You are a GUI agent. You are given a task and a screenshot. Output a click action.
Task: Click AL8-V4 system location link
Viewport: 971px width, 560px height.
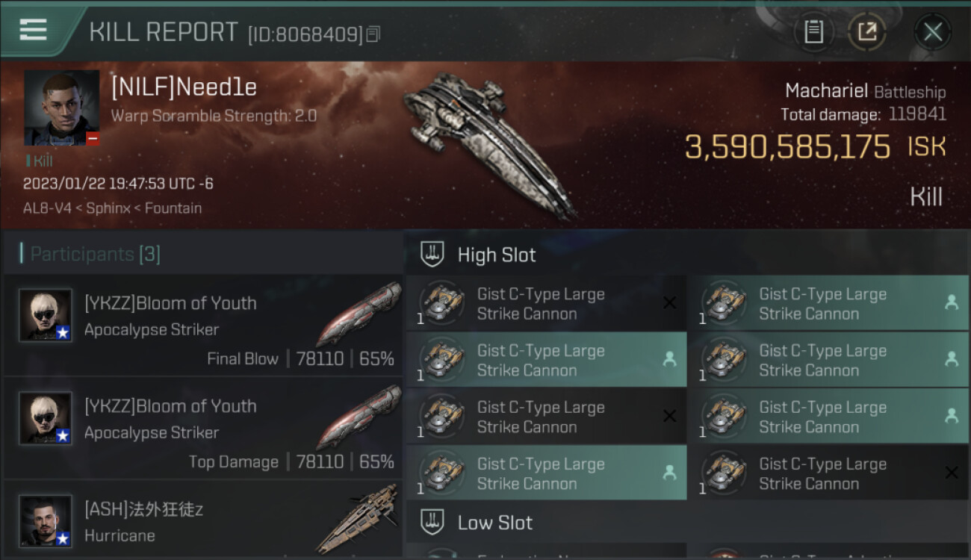[46, 208]
